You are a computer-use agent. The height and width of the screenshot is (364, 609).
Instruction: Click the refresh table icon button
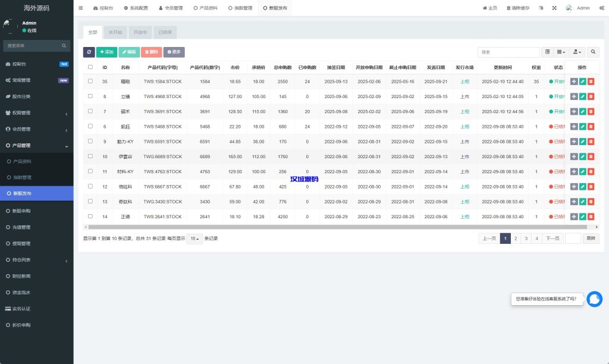[89, 52]
